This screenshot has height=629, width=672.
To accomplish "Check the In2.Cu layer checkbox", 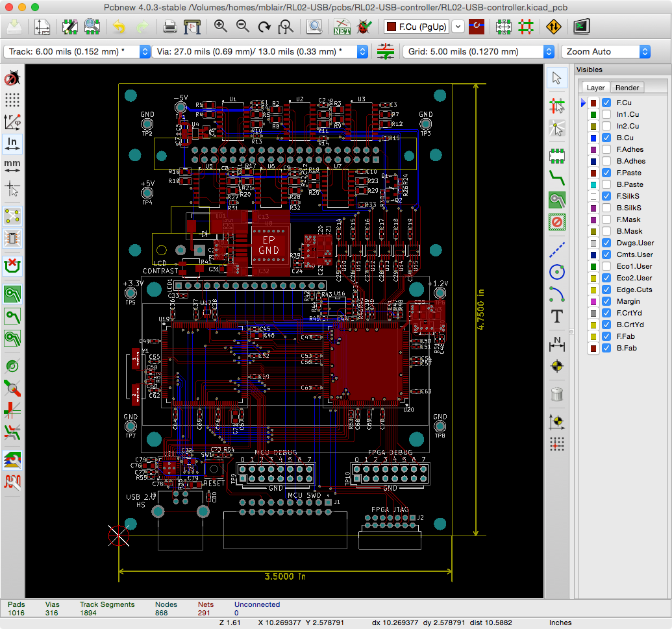I will tap(606, 126).
